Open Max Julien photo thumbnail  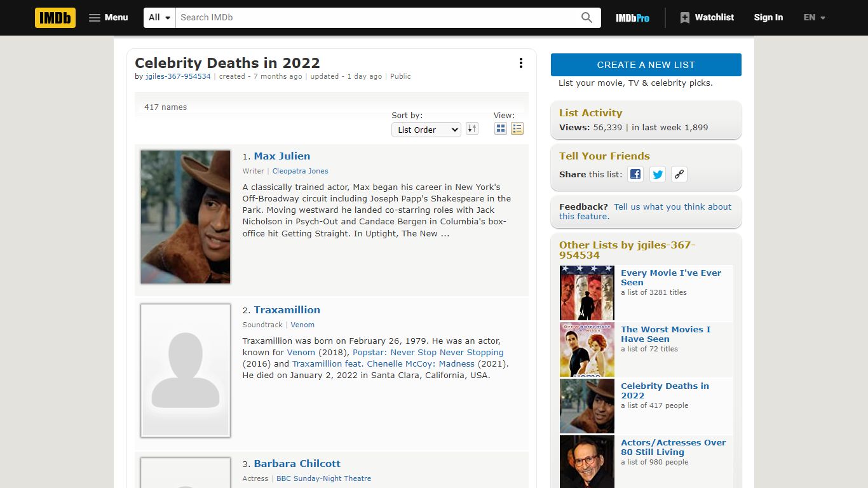[x=186, y=217]
